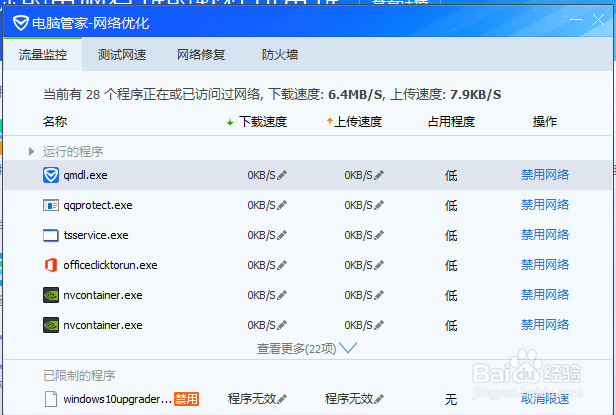Click the officeclicktorun.exe Office icon
Viewport: 616px width, 415px height.
click(51, 265)
